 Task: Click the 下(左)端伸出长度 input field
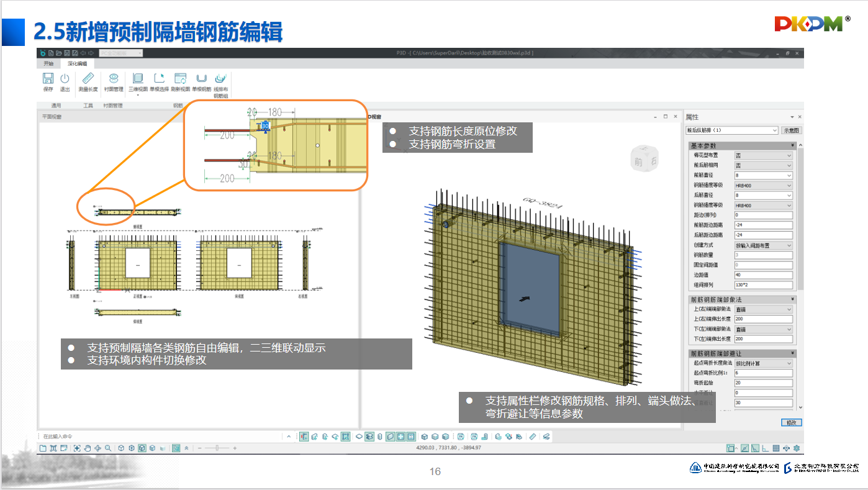coord(763,339)
